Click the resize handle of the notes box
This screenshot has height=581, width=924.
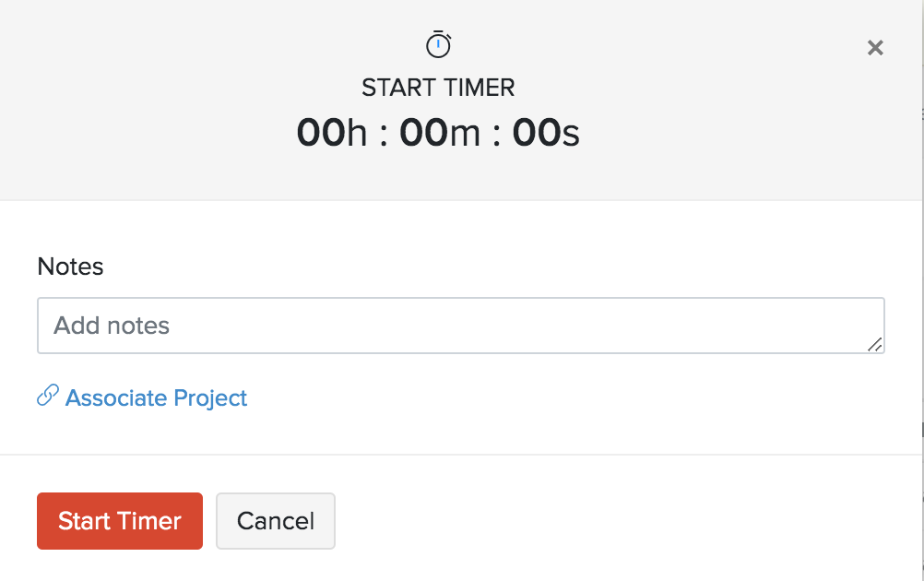click(876, 345)
